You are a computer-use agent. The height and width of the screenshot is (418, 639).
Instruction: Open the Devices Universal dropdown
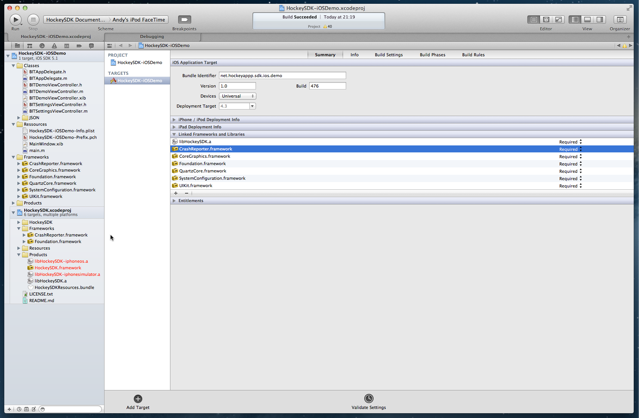(238, 96)
